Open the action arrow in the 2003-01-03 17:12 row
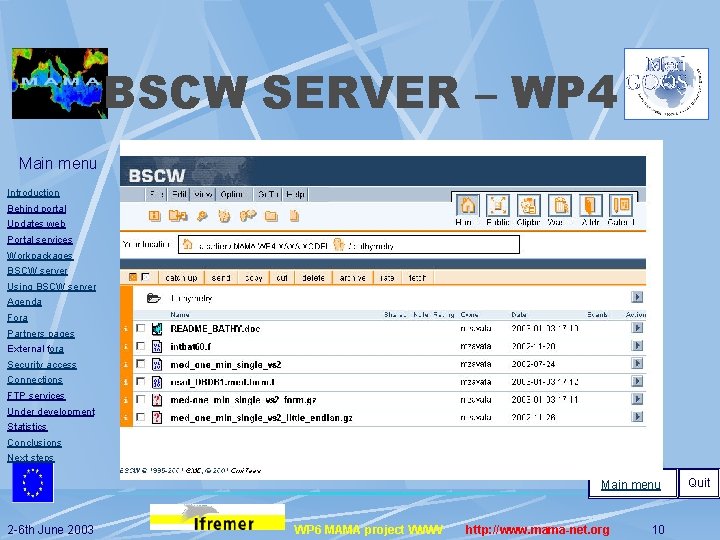The height and width of the screenshot is (540, 720). tap(636, 381)
